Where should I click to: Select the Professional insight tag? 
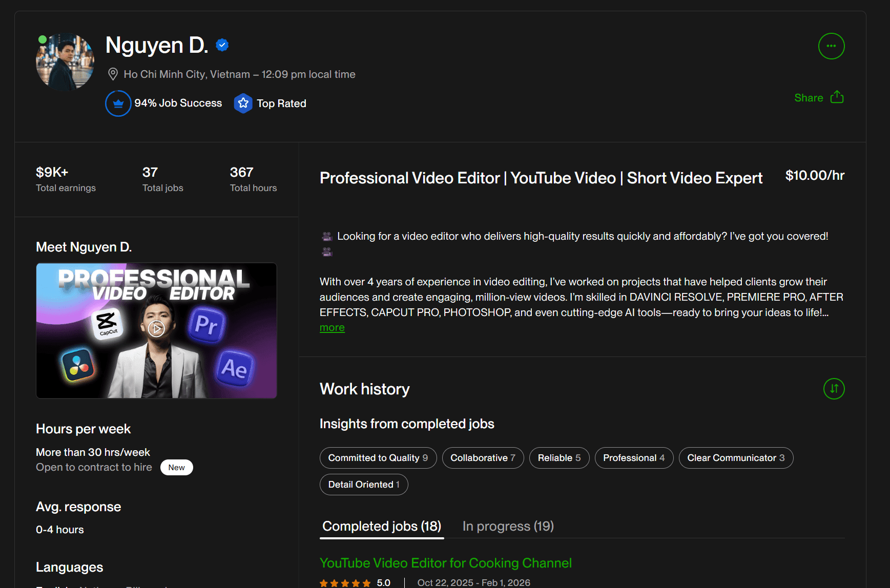point(633,458)
